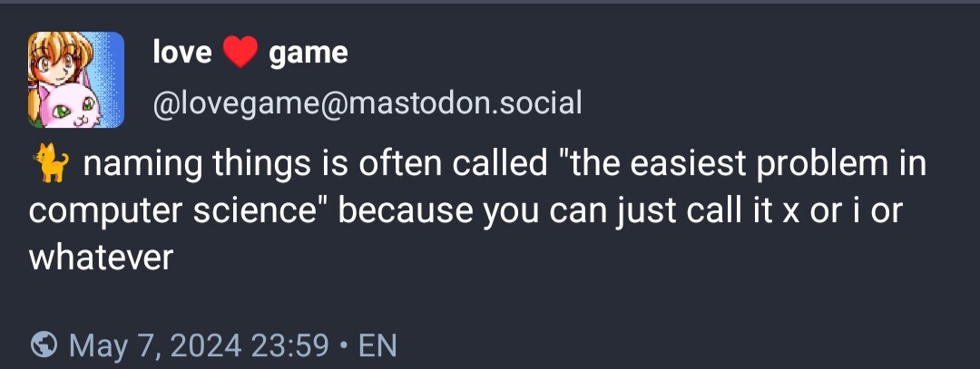Click the globe public visibility icon
This screenshot has height=369, width=980.
point(44,345)
